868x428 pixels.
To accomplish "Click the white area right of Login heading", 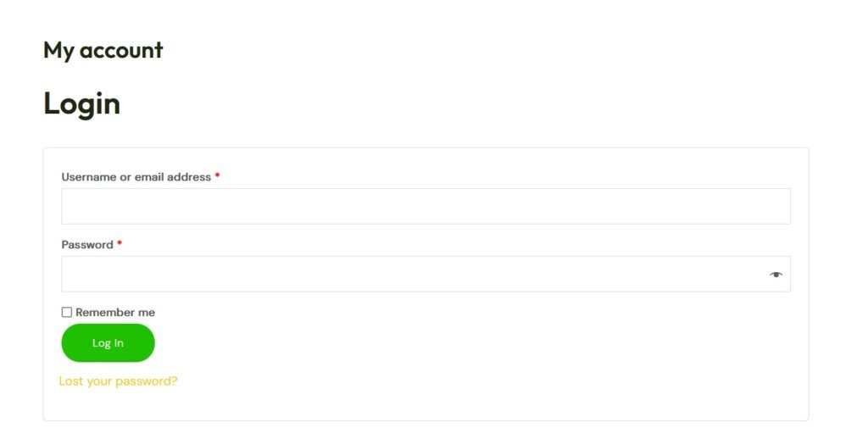I will 424,103.
